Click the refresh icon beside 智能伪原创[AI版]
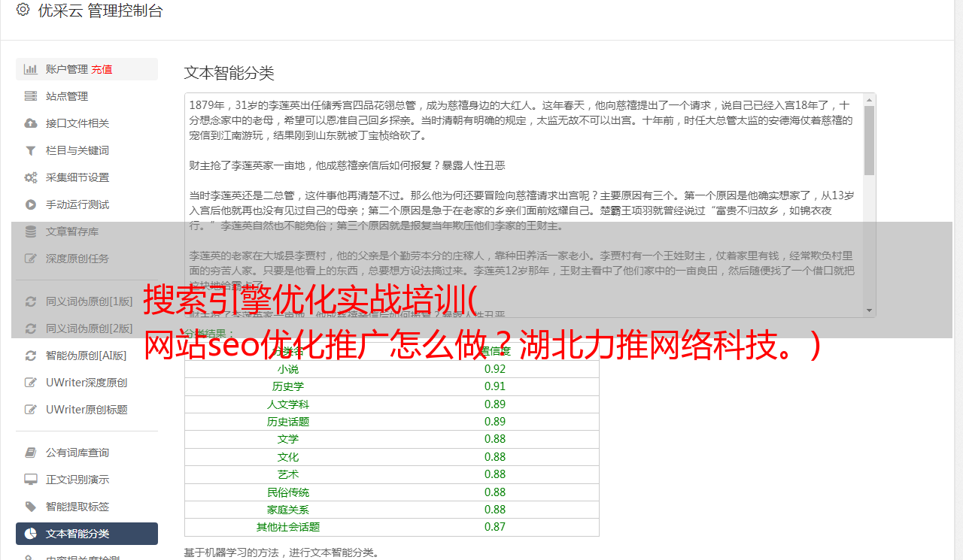Screen dimensions: 963x560 pyautogui.click(x=31, y=356)
